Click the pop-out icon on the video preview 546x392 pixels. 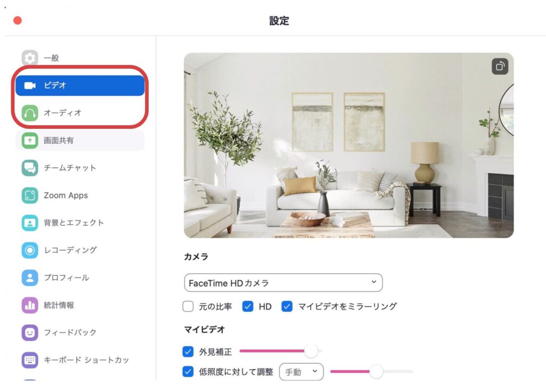pos(499,67)
